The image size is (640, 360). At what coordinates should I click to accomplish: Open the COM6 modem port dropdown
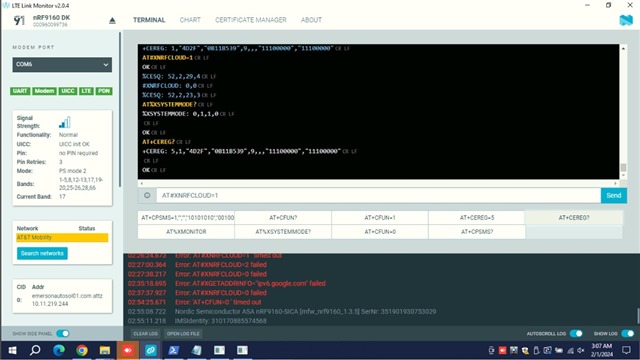62,64
